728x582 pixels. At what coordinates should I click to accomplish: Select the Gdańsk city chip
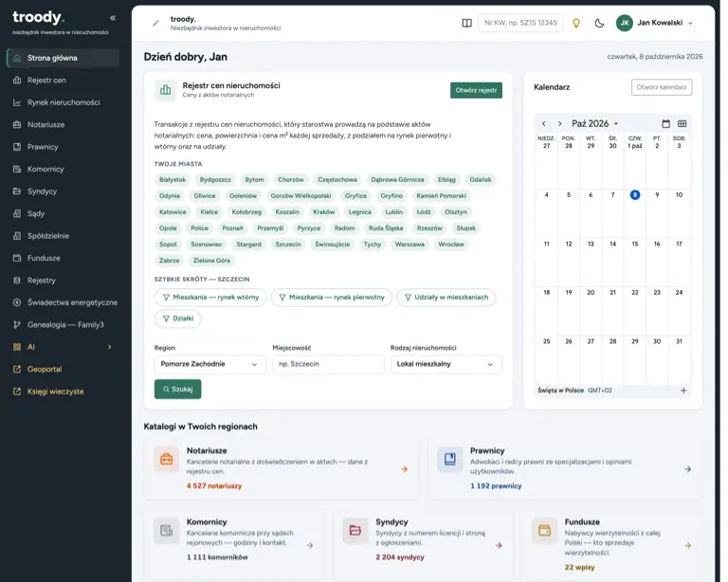click(x=480, y=179)
